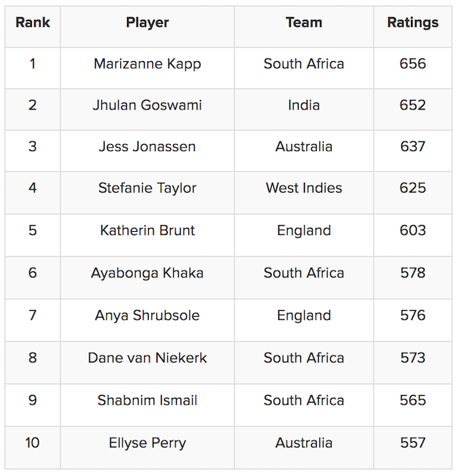Image resolution: width=458 pixels, height=476 pixels.
Task: Select the Stefanie Taylor cell
Action: pyautogui.click(x=147, y=188)
